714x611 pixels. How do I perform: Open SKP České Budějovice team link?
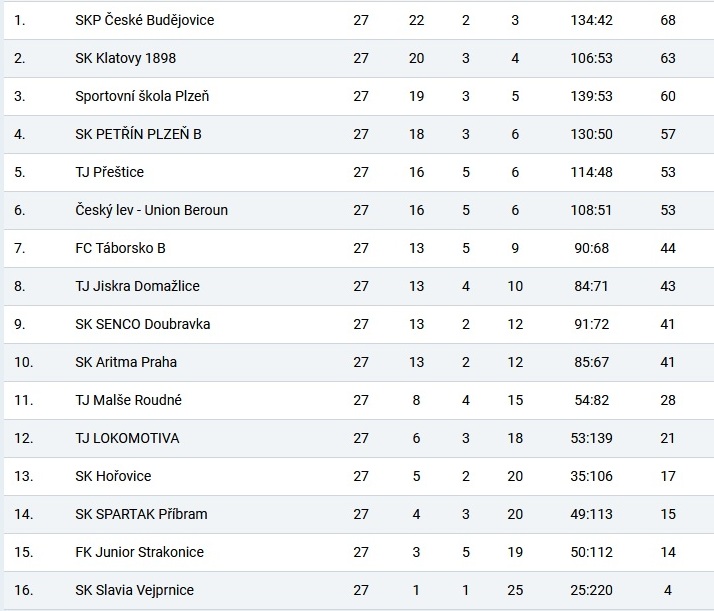click(x=144, y=20)
